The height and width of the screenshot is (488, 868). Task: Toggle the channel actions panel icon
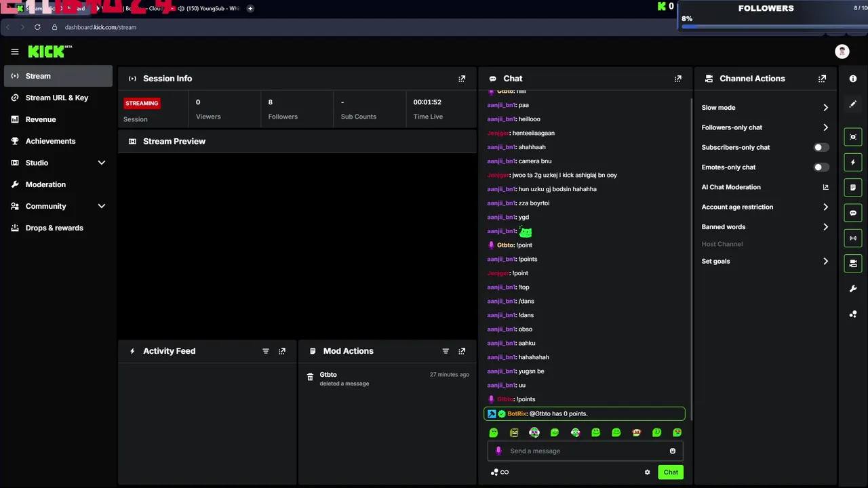point(853,263)
